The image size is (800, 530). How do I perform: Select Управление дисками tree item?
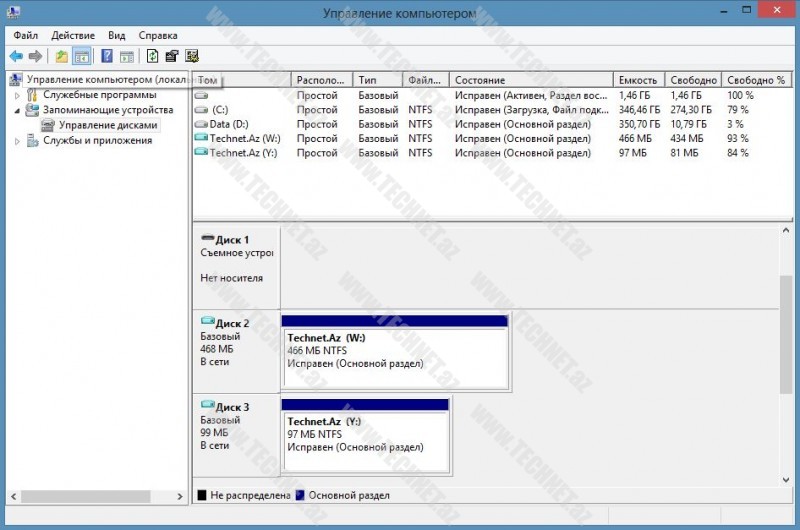(108, 125)
